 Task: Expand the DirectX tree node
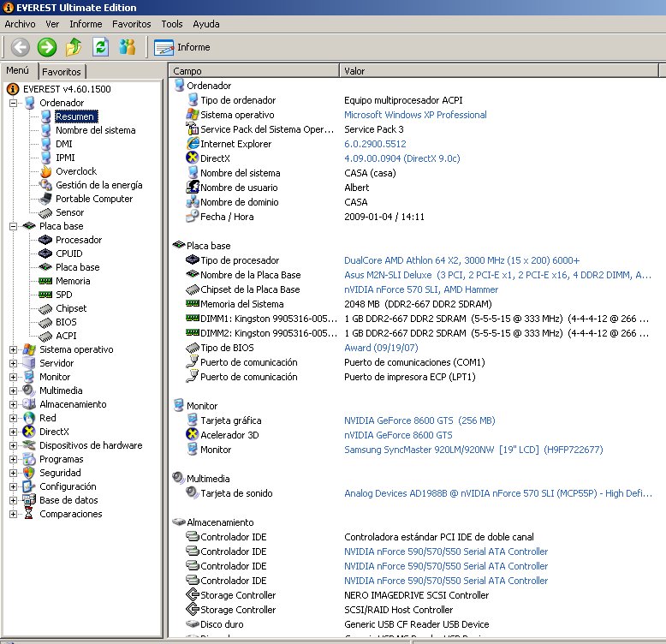pos(14,432)
